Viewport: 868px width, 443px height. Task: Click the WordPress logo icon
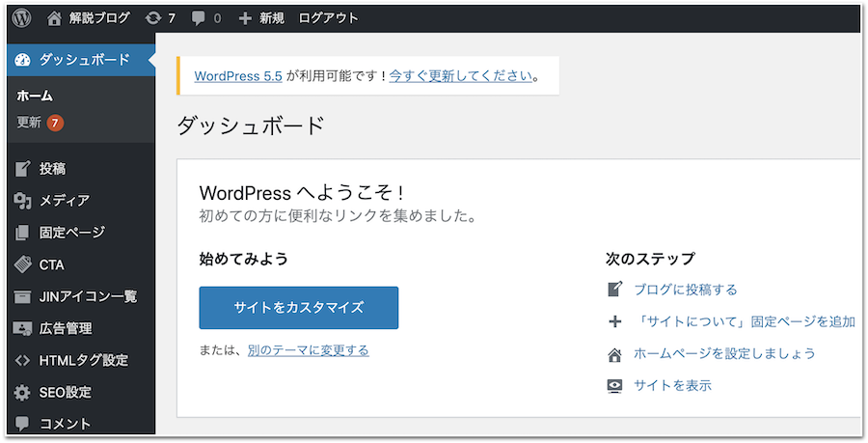coord(21,17)
